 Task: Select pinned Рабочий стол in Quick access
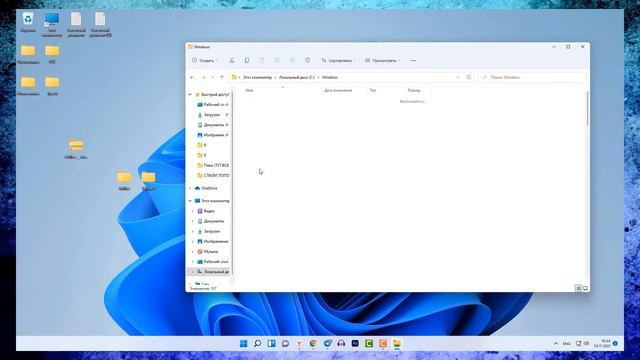coord(213,104)
